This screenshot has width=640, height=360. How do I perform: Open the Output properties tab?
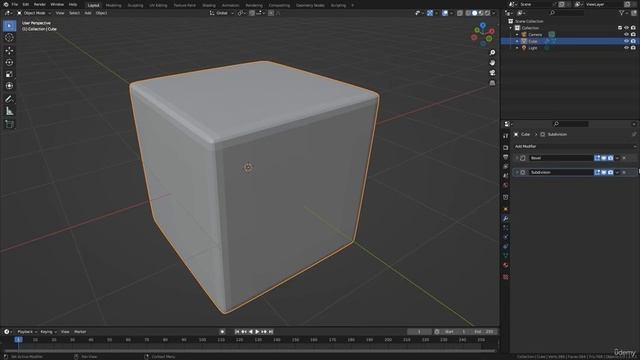tap(506, 157)
